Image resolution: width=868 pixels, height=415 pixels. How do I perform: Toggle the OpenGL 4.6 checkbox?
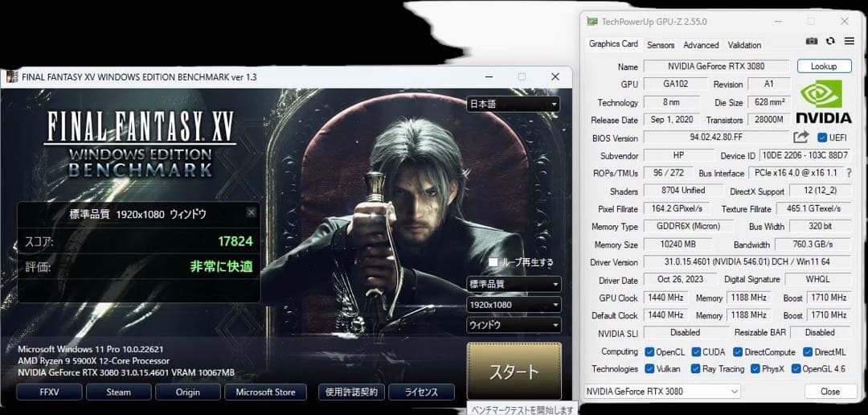click(796, 368)
